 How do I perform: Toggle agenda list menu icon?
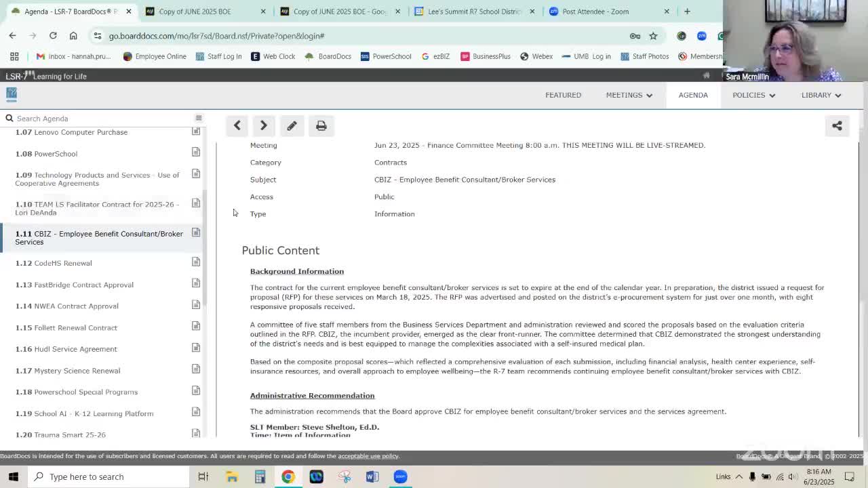199,118
